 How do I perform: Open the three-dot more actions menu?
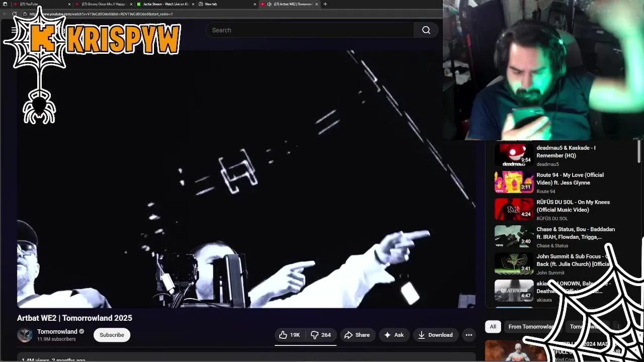[469, 335]
